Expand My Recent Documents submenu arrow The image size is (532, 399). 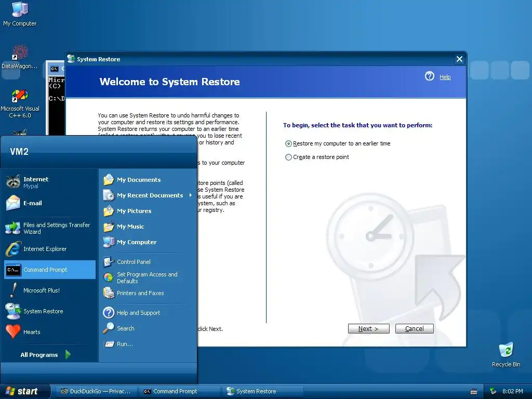tap(190, 195)
